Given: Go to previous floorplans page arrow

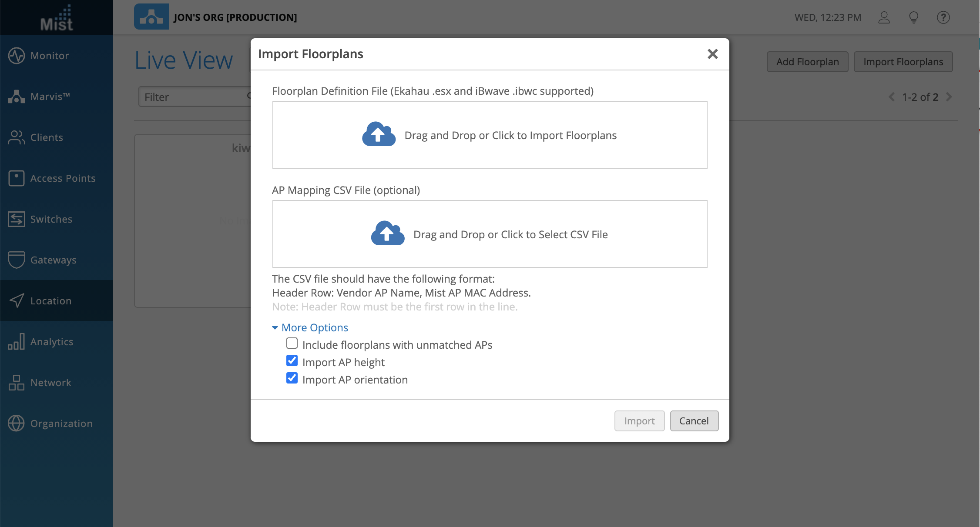Looking at the screenshot, I should 892,97.
